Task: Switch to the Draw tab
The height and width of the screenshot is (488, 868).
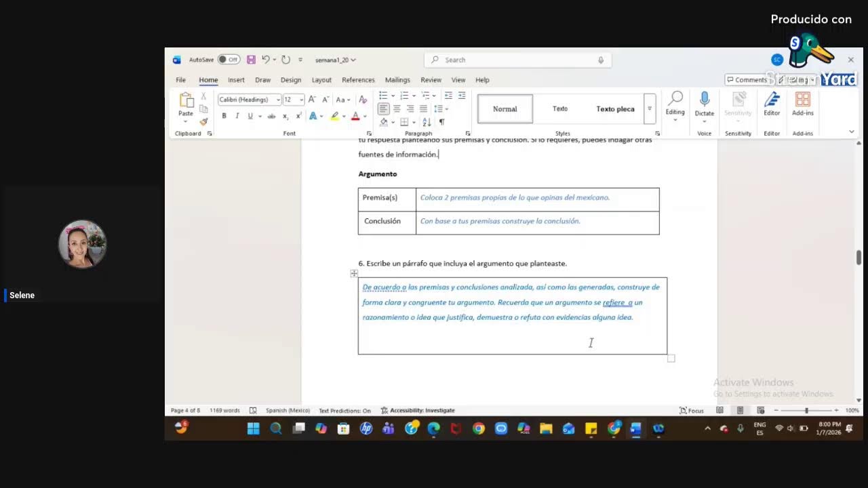Action: (262, 80)
